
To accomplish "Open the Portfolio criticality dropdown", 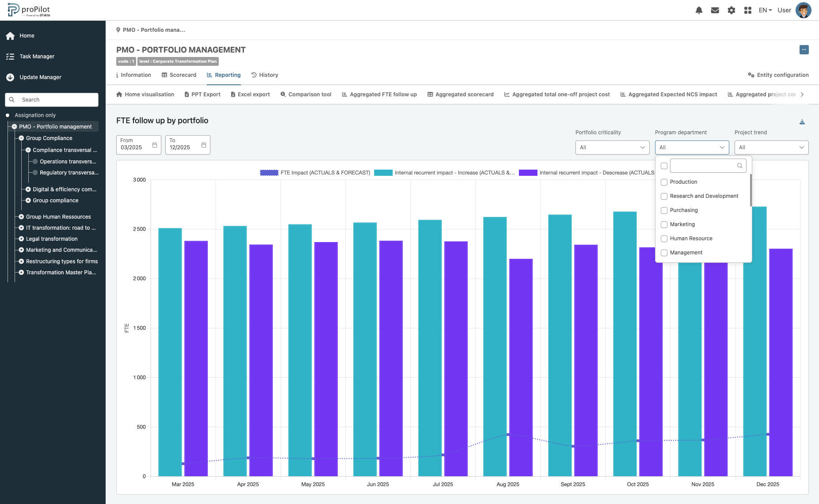I will click(x=613, y=148).
